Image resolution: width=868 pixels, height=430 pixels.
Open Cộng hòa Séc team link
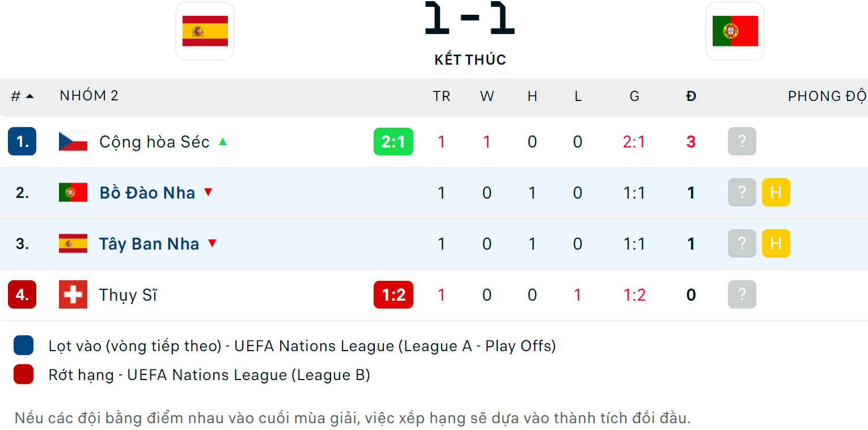tap(154, 142)
